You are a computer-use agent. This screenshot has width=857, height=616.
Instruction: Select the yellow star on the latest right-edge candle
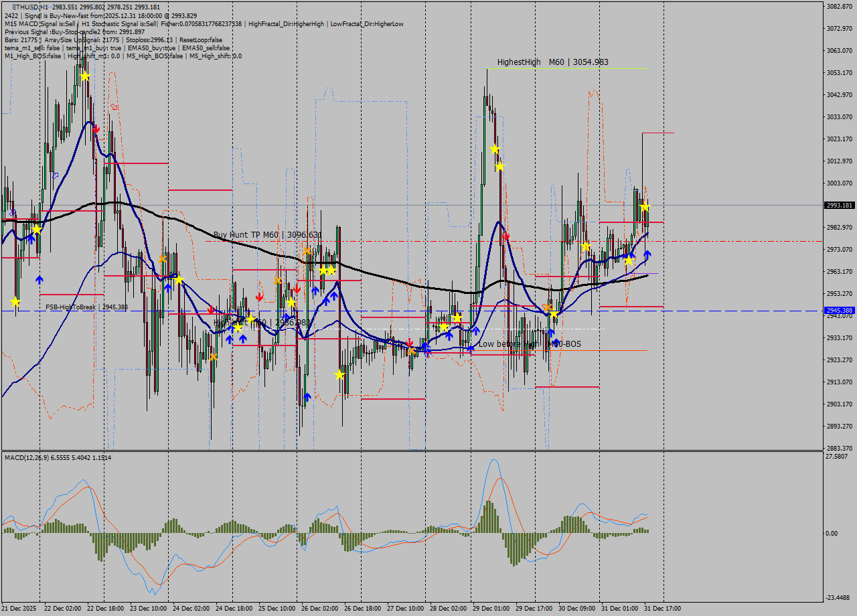pyautogui.click(x=644, y=208)
